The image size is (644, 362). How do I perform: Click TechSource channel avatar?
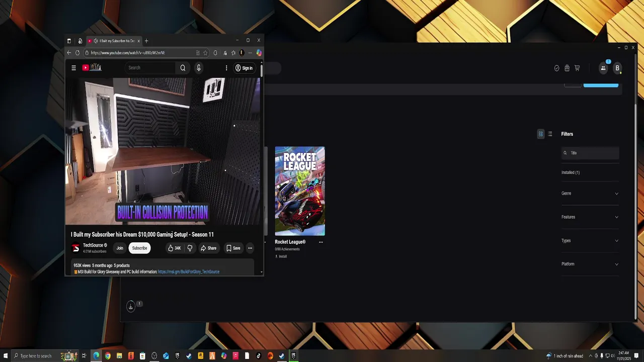tap(75, 248)
